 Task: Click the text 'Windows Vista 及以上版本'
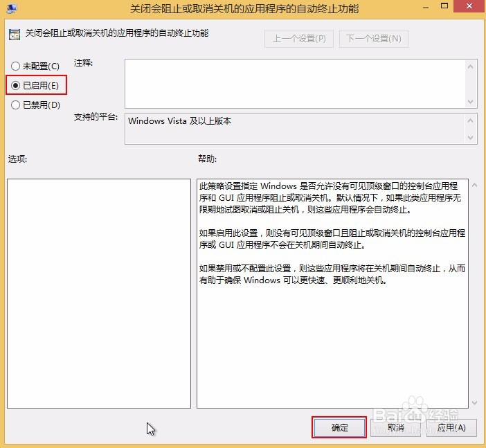179,120
